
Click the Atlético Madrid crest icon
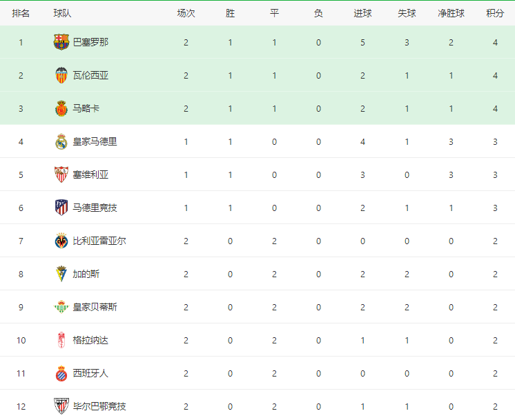[x=61, y=208]
